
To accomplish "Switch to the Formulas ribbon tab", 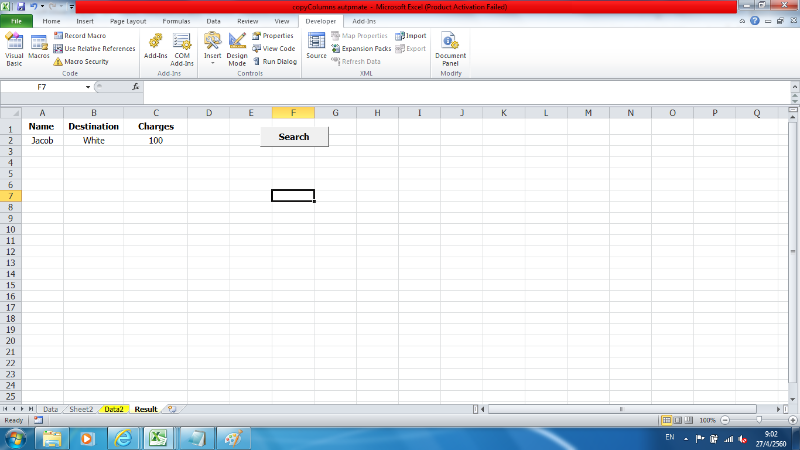I will tap(176, 20).
